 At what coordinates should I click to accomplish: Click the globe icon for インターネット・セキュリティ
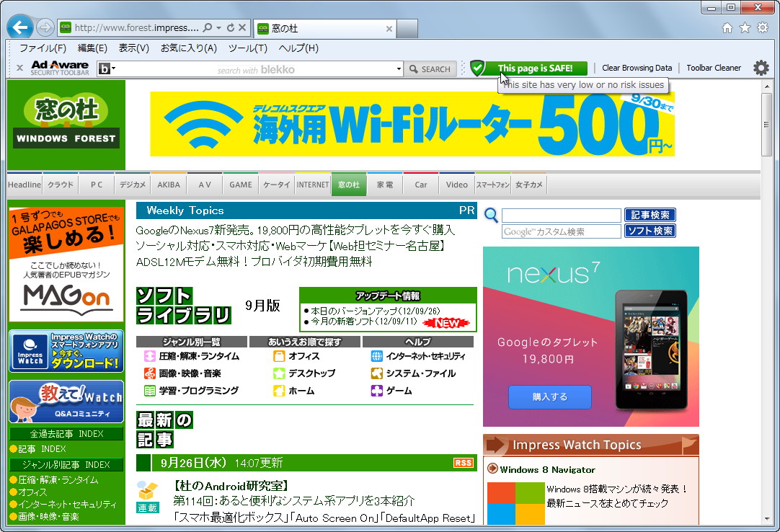(376, 355)
